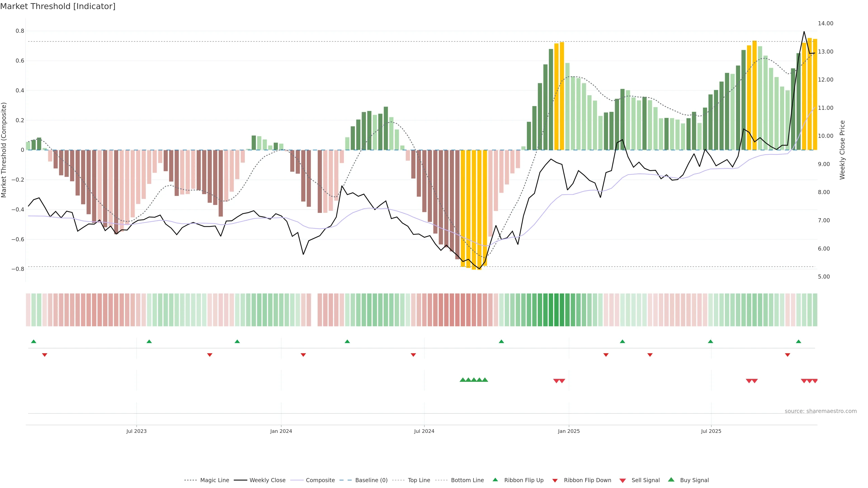Click the Weekly Close Price axis title
Viewport: 868px width, 488px height.
tap(842, 150)
